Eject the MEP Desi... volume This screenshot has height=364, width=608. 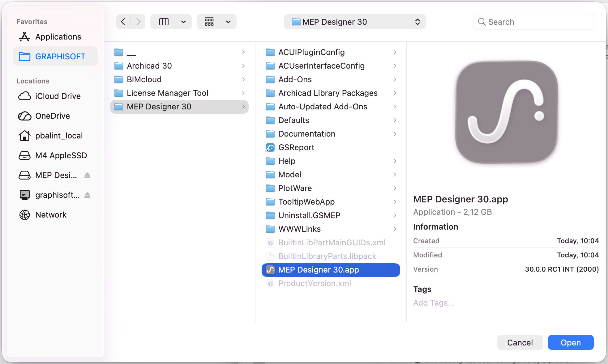pos(88,175)
